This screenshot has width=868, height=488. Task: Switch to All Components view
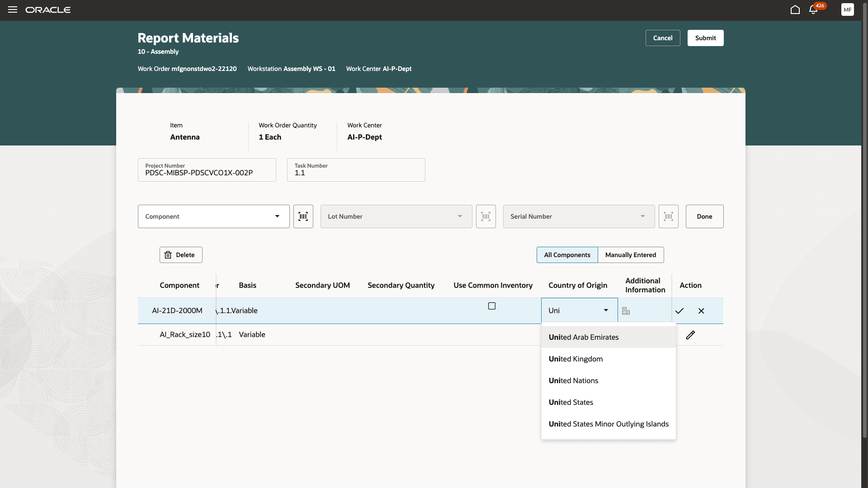[567, 255]
